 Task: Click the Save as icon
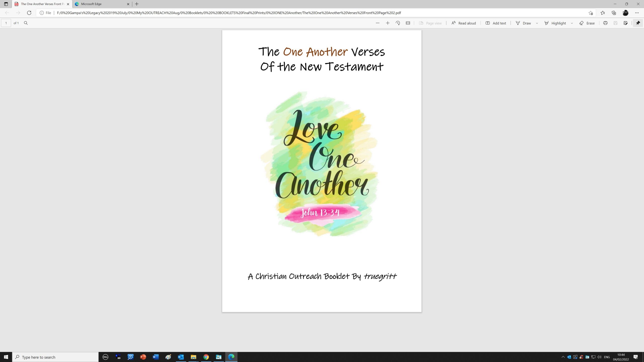pos(625,23)
